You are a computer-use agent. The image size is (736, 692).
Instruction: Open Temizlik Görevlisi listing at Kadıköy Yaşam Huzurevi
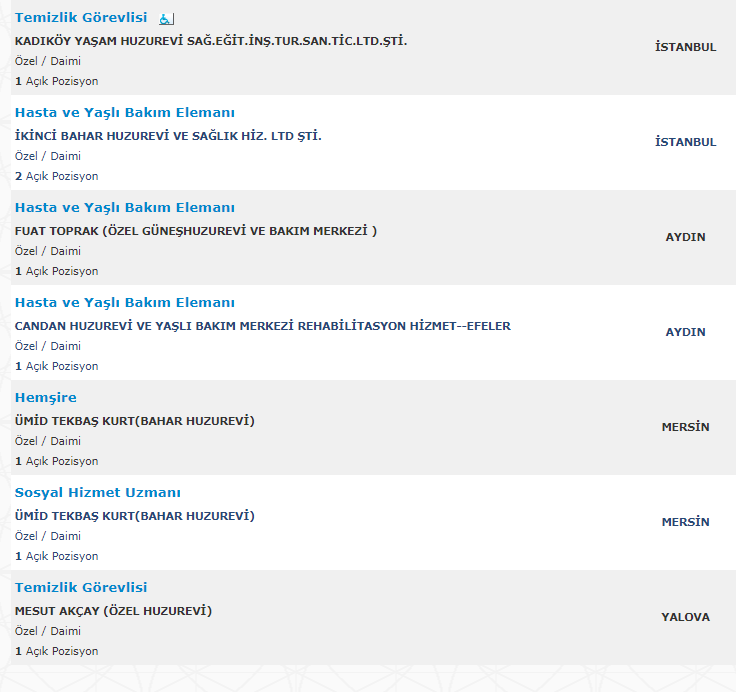[81, 17]
